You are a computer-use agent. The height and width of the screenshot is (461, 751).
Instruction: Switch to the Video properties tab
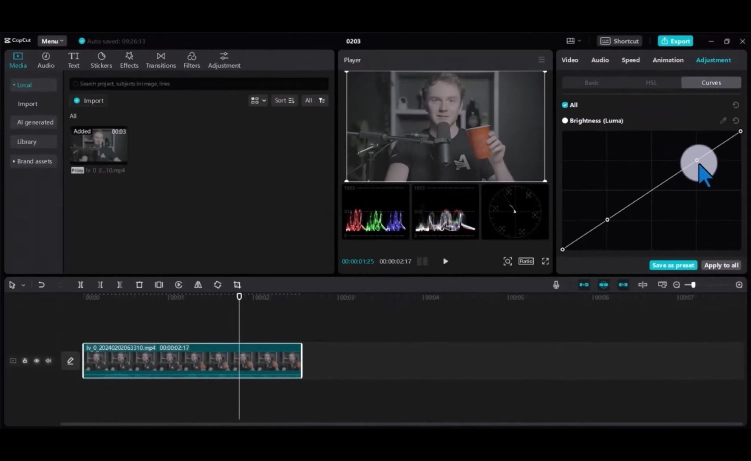[569, 60]
